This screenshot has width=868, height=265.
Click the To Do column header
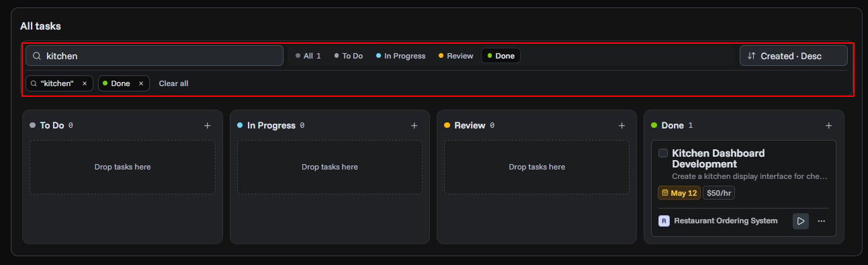point(52,125)
